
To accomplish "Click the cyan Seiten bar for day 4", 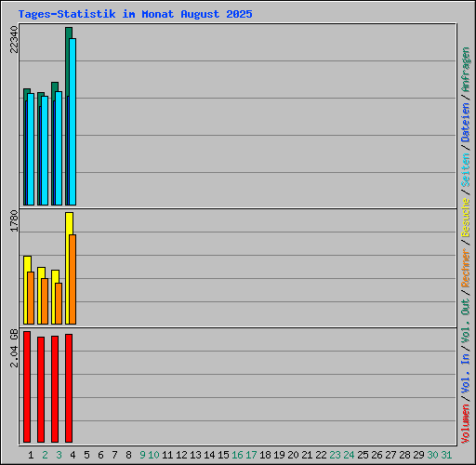I will [73, 122].
